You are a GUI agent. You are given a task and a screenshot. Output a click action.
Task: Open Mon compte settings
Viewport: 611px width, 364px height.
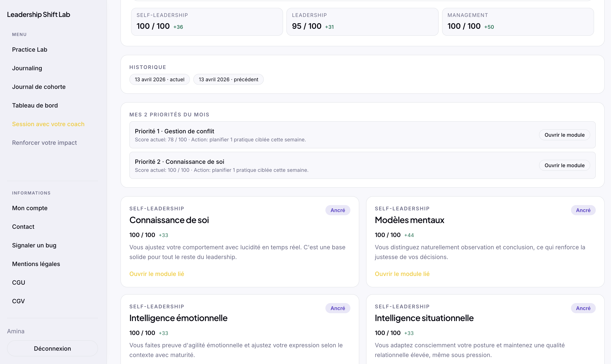click(x=30, y=208)
